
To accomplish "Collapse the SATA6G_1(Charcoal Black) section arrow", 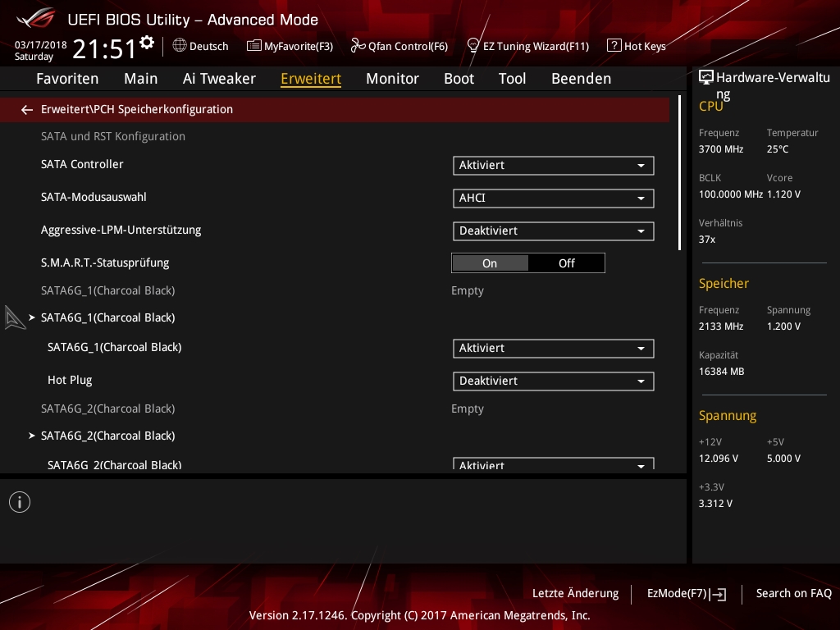I will point(32,317).
